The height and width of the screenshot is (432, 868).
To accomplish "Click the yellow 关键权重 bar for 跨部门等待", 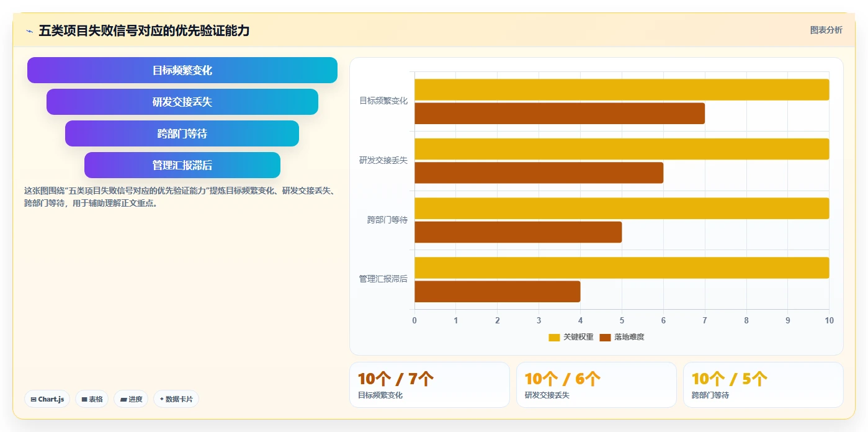I will pos(622,209).
